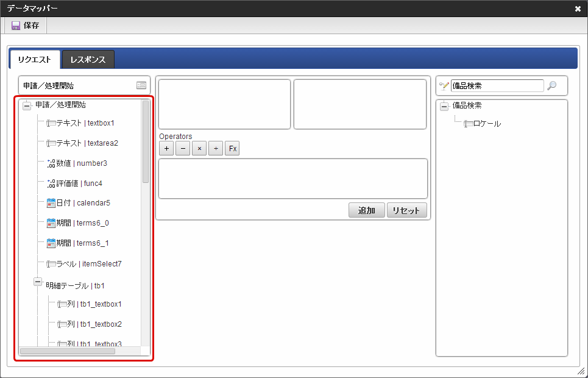The width and height of the screenshot is (588, 378).
Task: Click the magnifier icon to run 備品検索
Action: (x=551, y=85)
